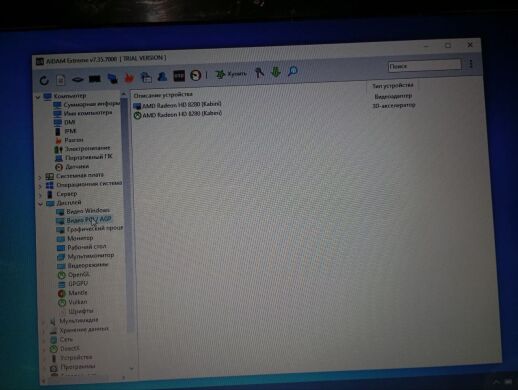Open the OpenGL page
This screenshot has width=518, height=390.
point(79,275)
